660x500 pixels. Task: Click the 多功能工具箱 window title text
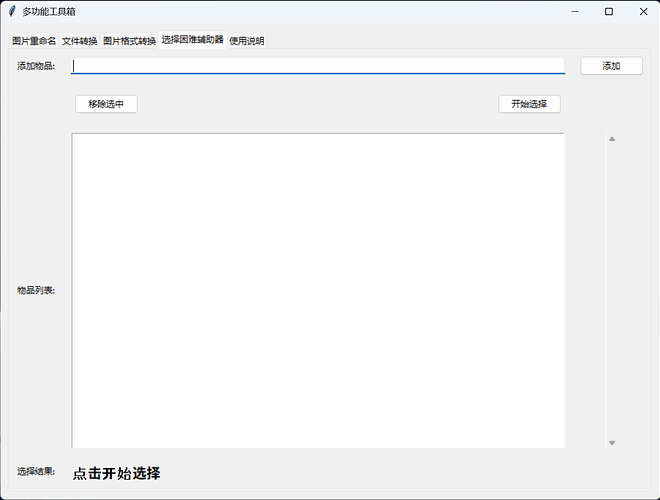[48, 12]
